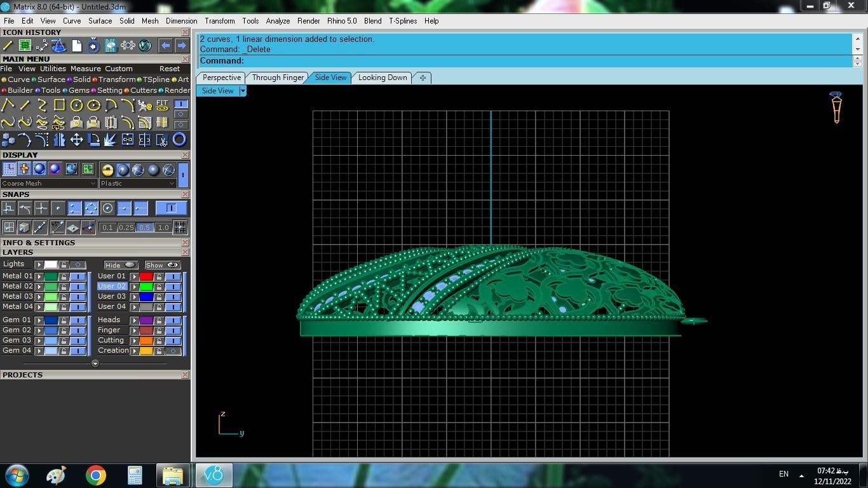The image size is (868, 488).
Task: Switch to the Looking Down tab
Action: click(383, 78)
